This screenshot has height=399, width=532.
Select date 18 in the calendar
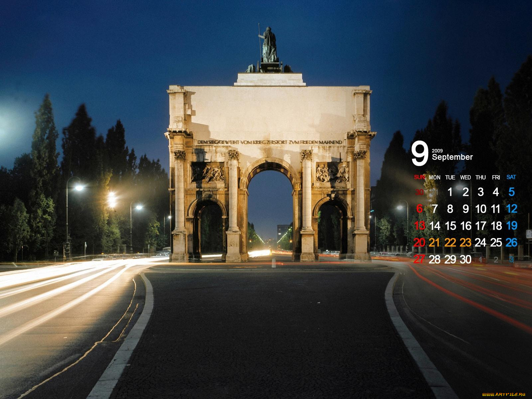pos(496,226)
